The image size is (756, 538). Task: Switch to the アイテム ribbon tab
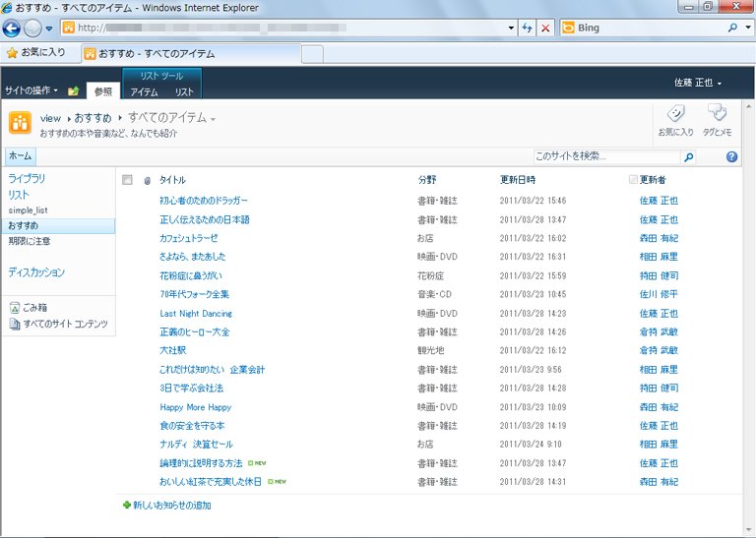(144, 92)
